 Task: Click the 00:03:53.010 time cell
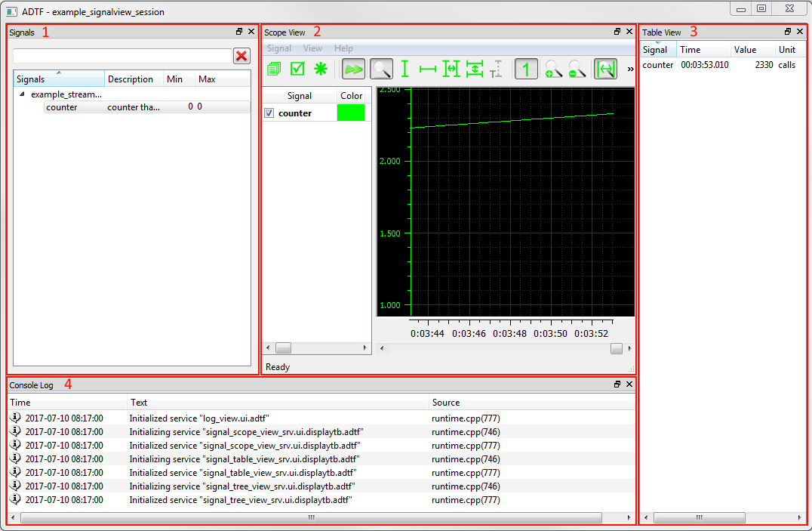click(x=704, y=65)
